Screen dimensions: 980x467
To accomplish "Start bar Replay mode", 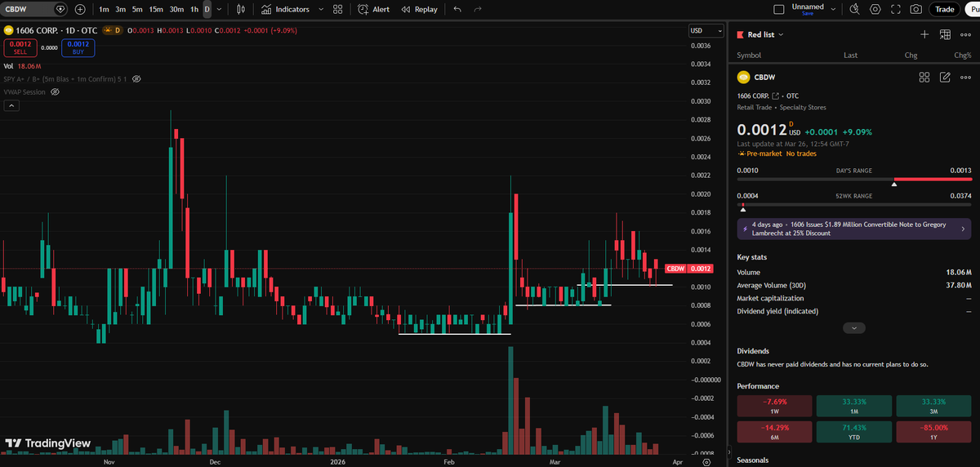I will pyautogui.click(x=421, y=9).
